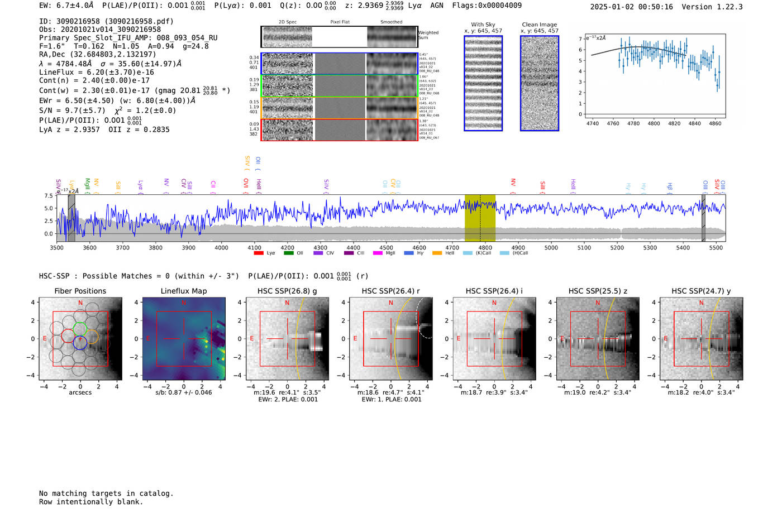
Task: Click the green OII legend swatch
Action: point(288,253)
